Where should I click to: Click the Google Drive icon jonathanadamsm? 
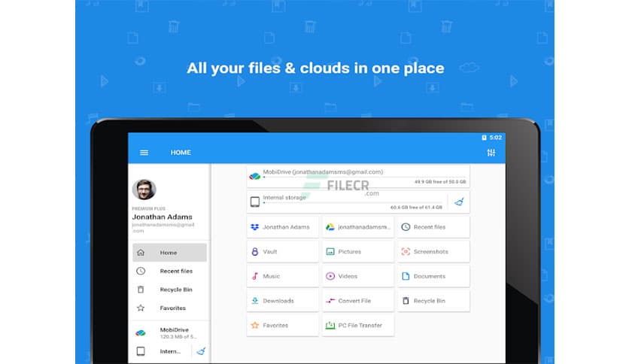pyautogui.click(x=330, y=227)
